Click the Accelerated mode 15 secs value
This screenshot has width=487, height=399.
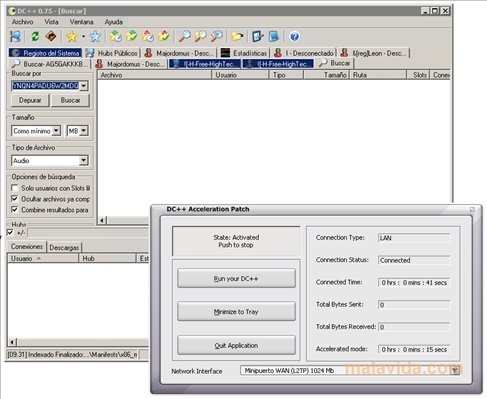tap(414, 350)
